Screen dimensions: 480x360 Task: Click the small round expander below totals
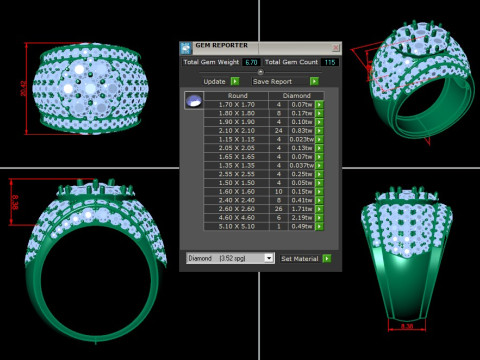261,72
